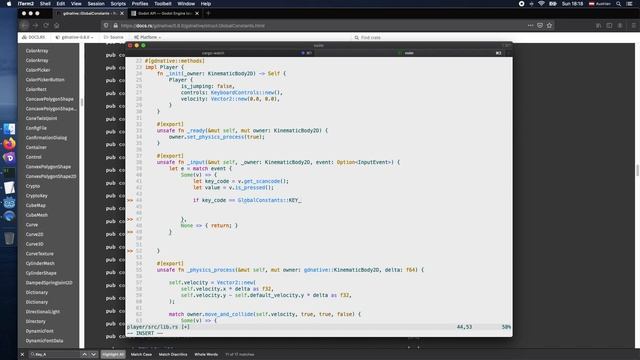Open the Firefox library icon

(x=598, y=25)
